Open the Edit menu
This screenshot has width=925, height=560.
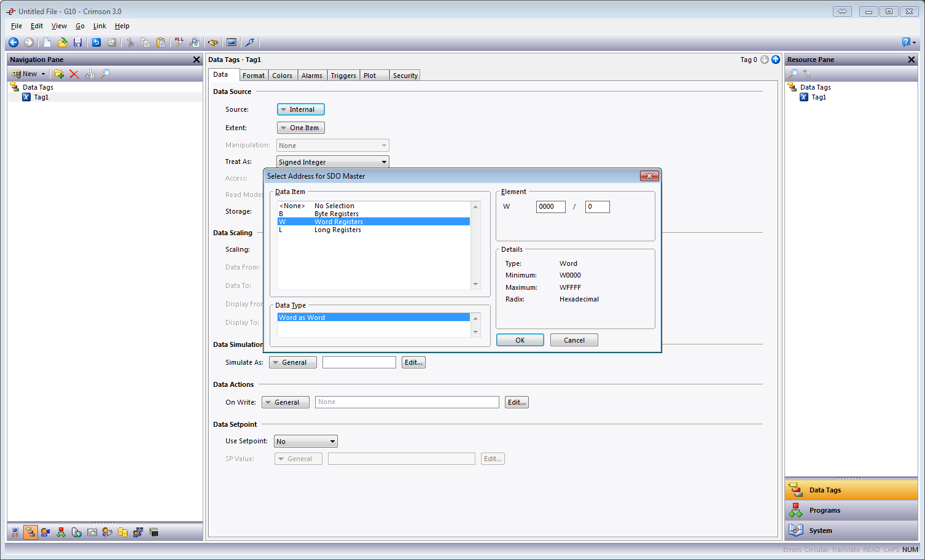pyautogui.click(x=37, y=26)
